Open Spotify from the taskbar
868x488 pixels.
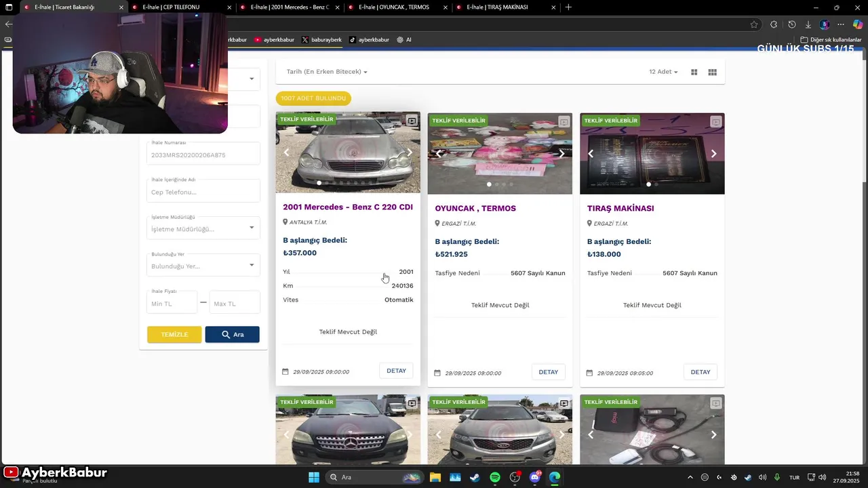[x=495, y=477]
